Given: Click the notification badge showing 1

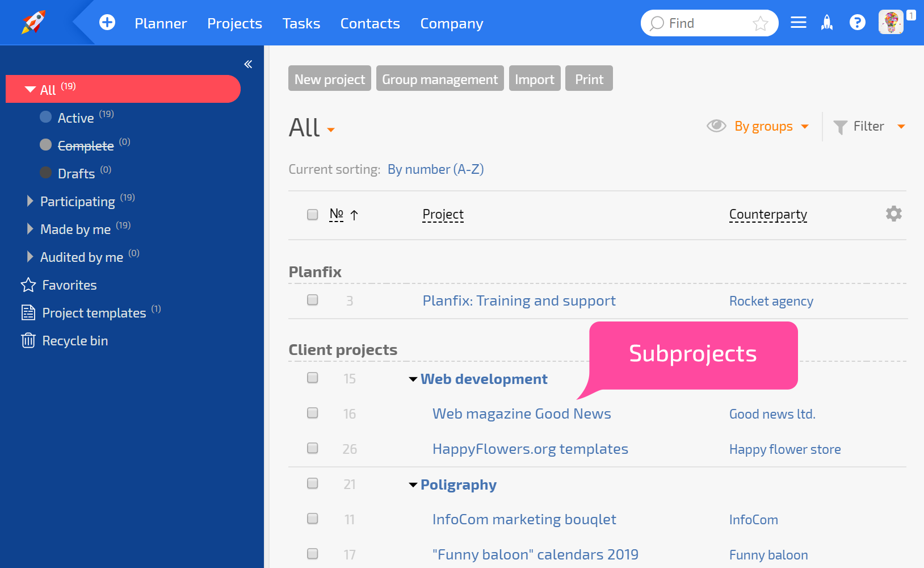Looking at the screenshot, I should (x=911, y=15).
